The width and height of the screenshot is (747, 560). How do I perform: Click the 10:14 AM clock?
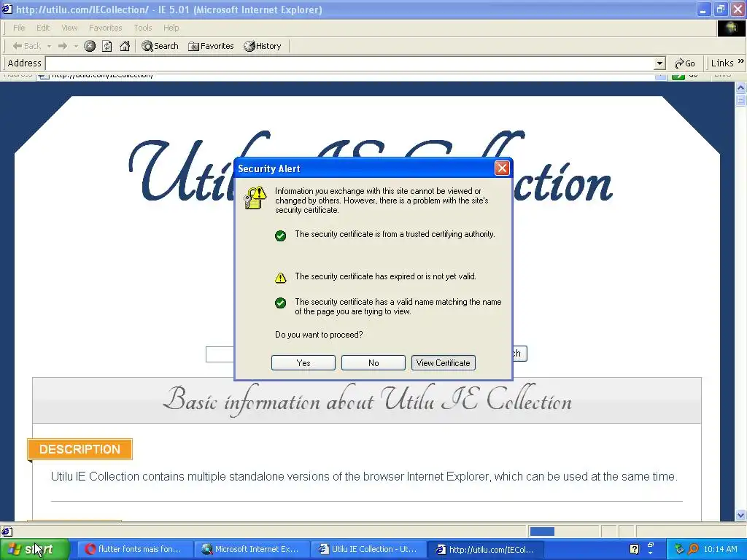click(720, 550)
